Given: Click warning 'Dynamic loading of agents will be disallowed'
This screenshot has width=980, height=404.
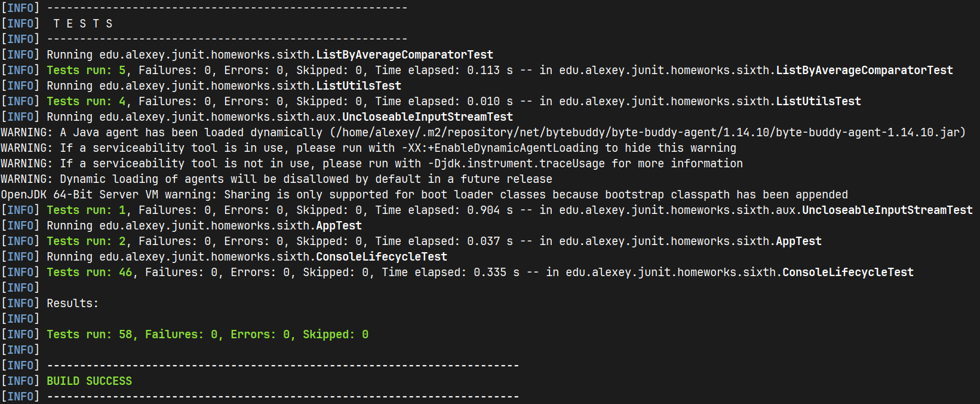Looking at the screenshot, I should coord(277,179).
